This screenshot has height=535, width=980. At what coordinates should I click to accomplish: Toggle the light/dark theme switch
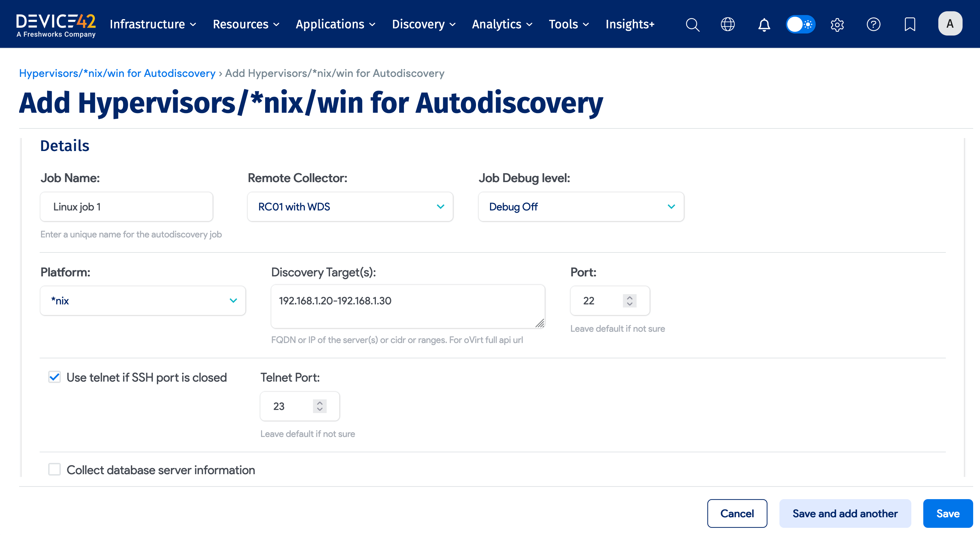(x=800, y=24)
